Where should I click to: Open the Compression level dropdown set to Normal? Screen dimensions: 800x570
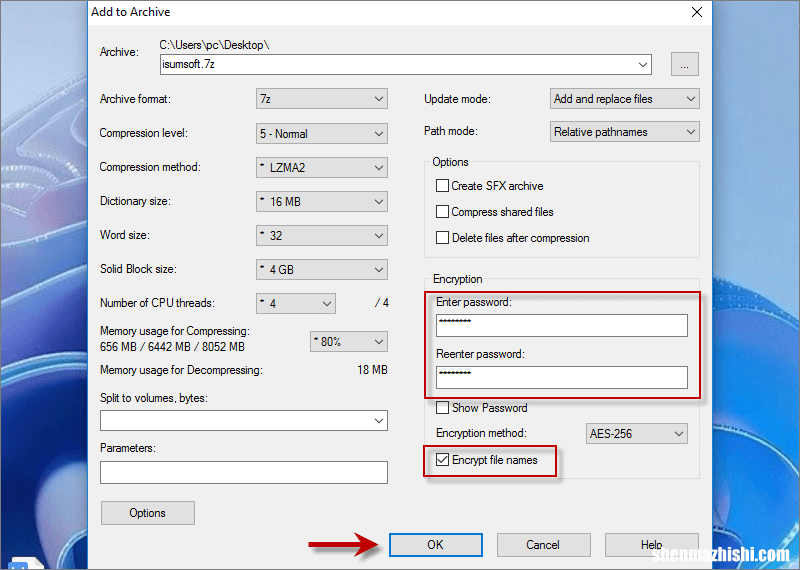point(321,134)
